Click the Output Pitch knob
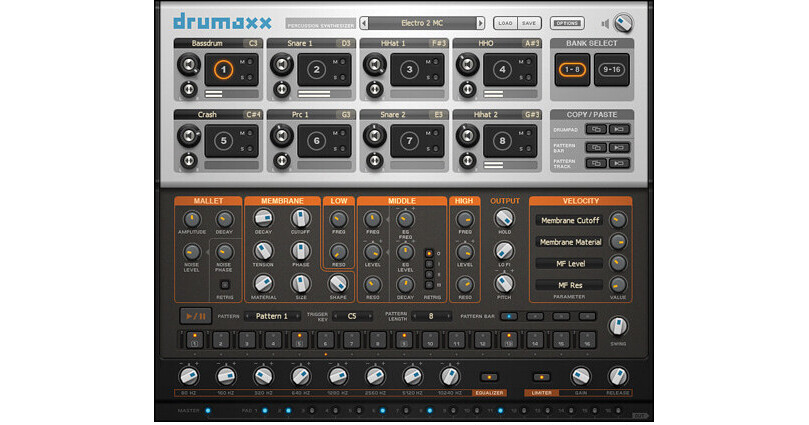 [504, 284]
